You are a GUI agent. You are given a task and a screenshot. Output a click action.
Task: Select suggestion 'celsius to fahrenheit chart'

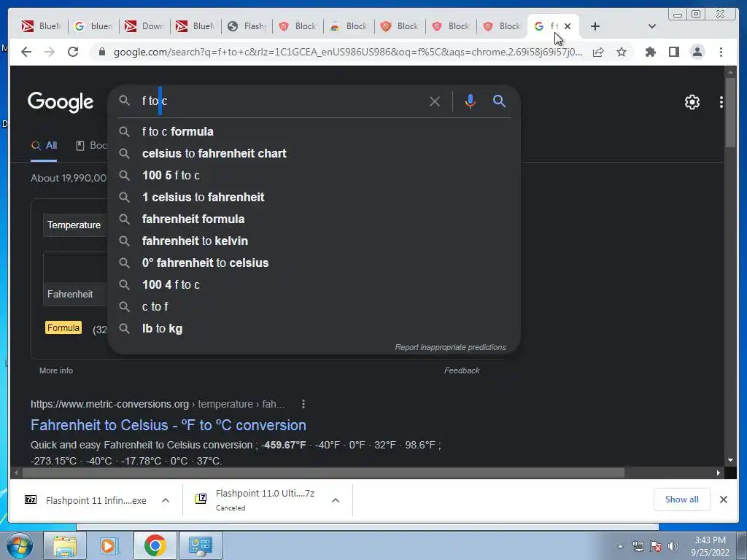[314, 153]
